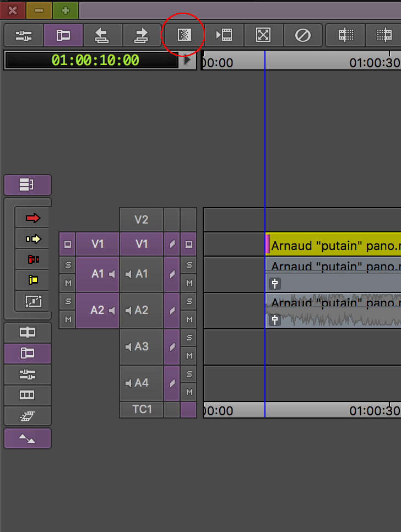
Task: Select the V2 video track button
Action: [142, 220]
